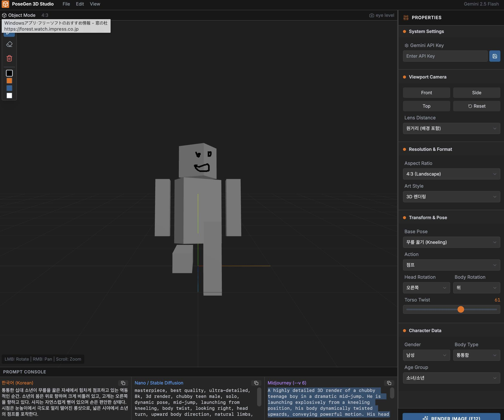Click the Object Mode cube icon
Viewport: 504px width, 420px height.
[x=4, y=15]
